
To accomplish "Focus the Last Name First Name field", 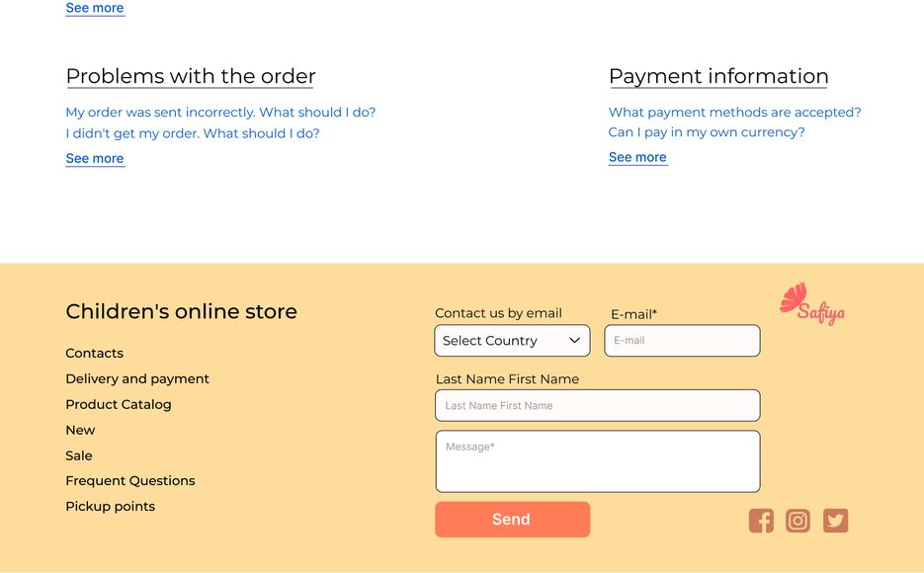I will click(x=598, y=405).
